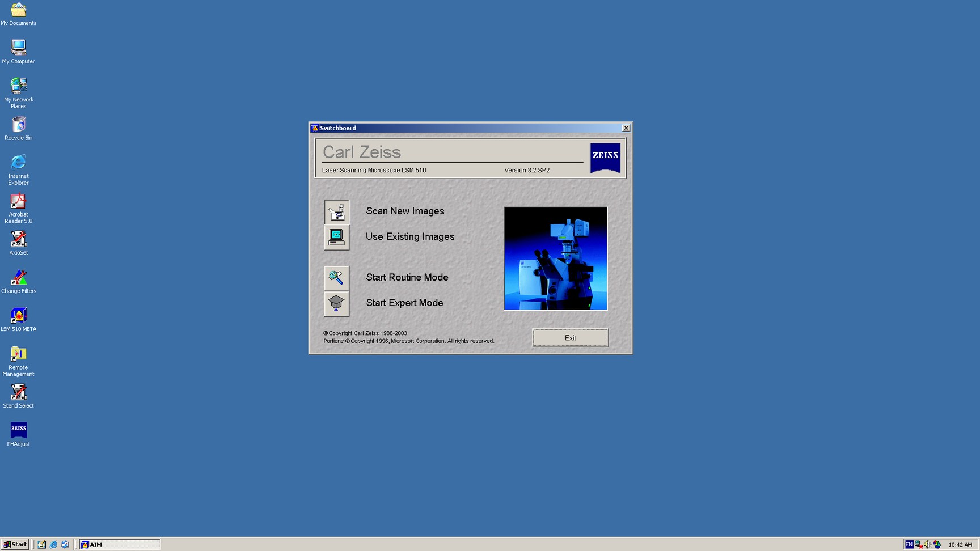Click the Start Expert Mode graduation cap icon
The width and height of the screenshot is (980, 551).
pyautogui.click(x=337, y=304)
